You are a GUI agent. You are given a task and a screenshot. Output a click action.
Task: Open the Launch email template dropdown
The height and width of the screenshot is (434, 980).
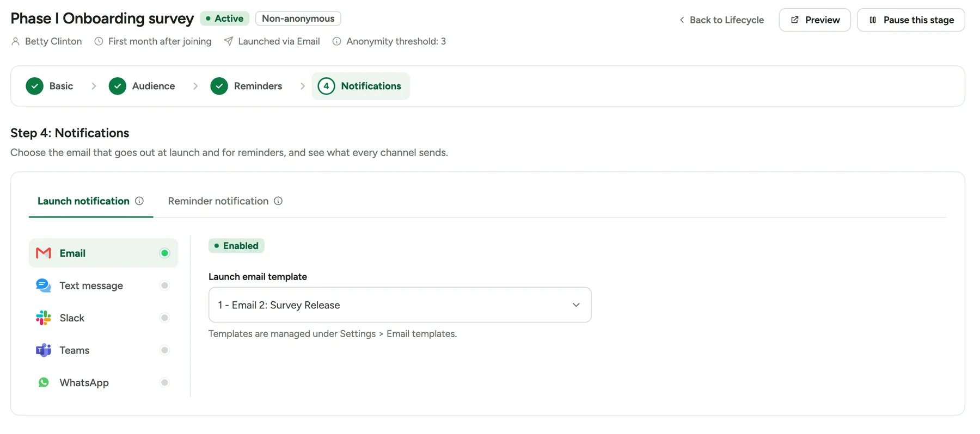click(x=400, y=305)
